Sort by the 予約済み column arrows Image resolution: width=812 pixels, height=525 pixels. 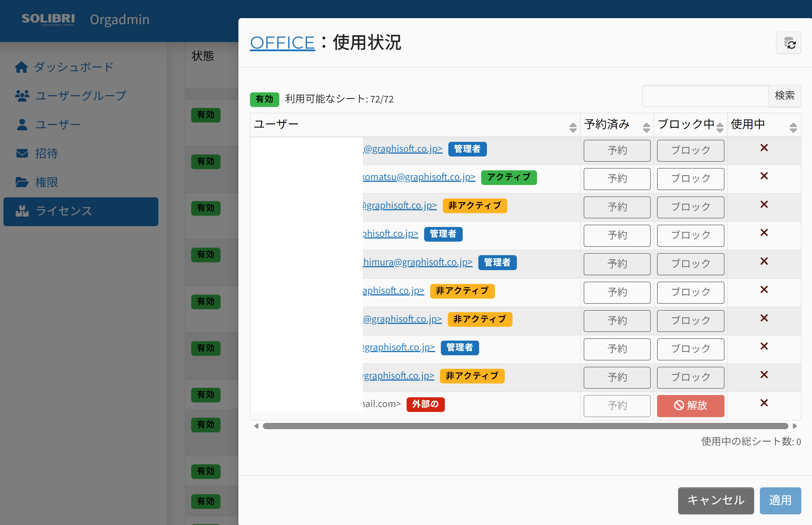point(646,127)
